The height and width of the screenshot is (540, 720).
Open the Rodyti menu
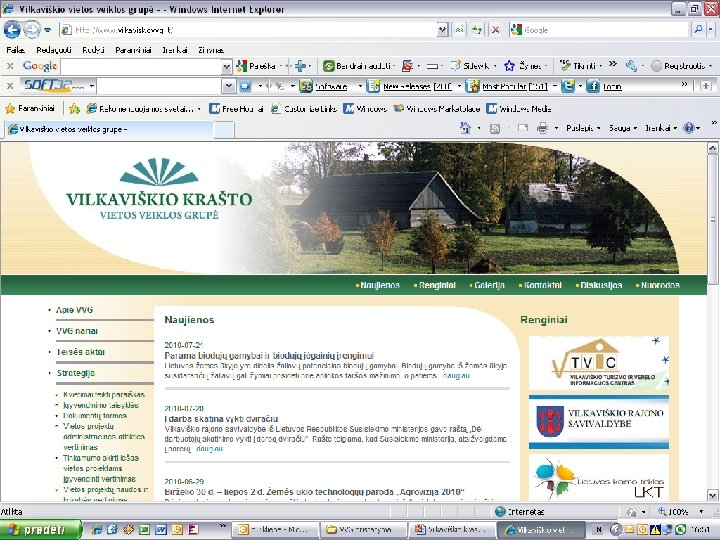pyautogui.click(x=94, y=50)
